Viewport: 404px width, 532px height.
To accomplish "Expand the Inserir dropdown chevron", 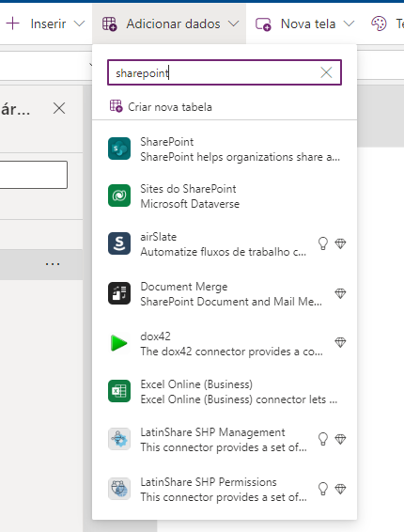I will [x=79, y=23].
